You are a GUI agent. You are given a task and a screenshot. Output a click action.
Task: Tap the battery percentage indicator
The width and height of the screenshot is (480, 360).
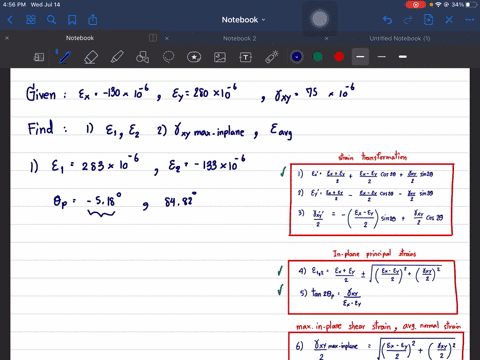pos(458,5)
